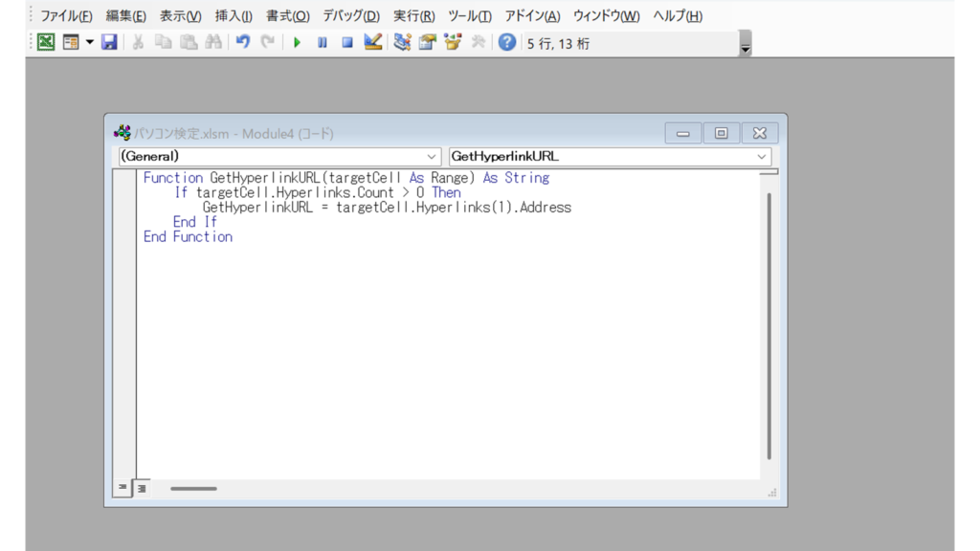Click the vertical scrollbar in the code window
This screenshot has width=980, height=551.
768,325
